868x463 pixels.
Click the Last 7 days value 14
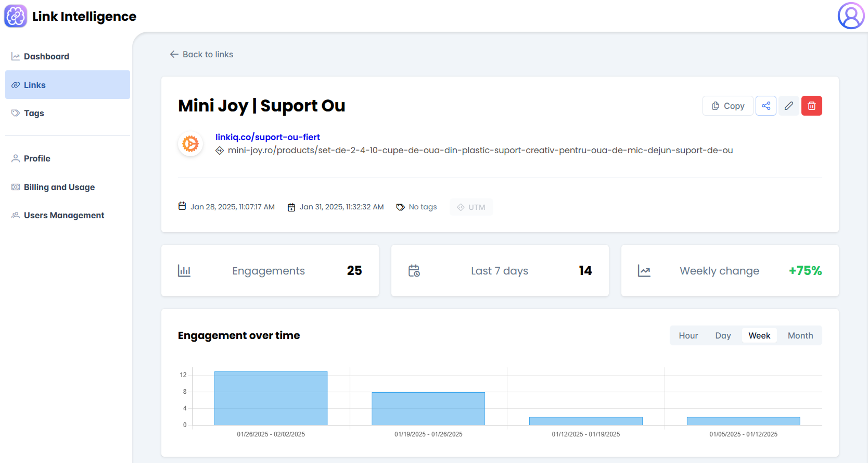pyautogui.click(x=585, y=271)
